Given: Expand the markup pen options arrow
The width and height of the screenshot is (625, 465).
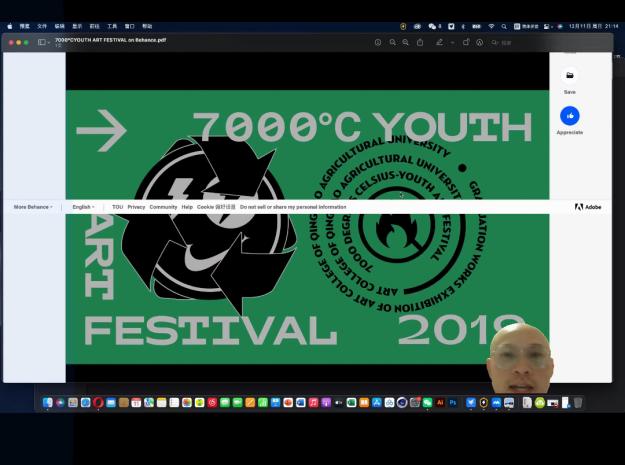Looking at the screenshot, I should click(452, 42).
